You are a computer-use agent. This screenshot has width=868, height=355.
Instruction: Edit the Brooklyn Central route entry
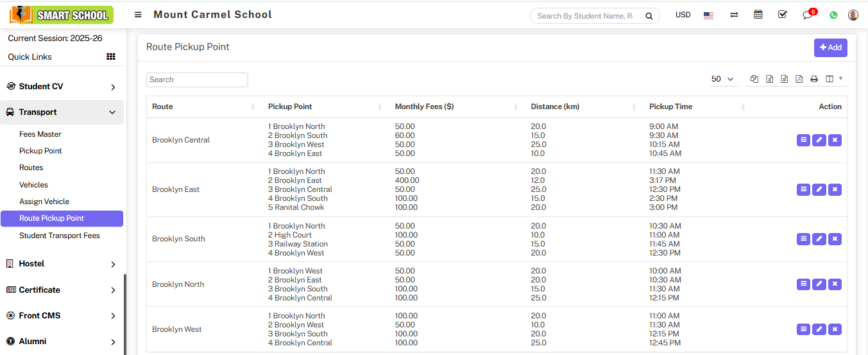pos(819,140)
